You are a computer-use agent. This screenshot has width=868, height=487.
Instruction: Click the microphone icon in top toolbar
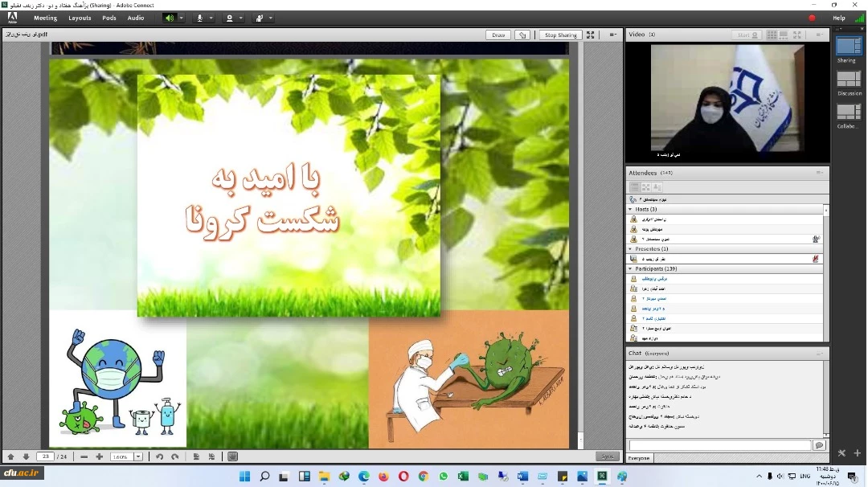(199, 18)
